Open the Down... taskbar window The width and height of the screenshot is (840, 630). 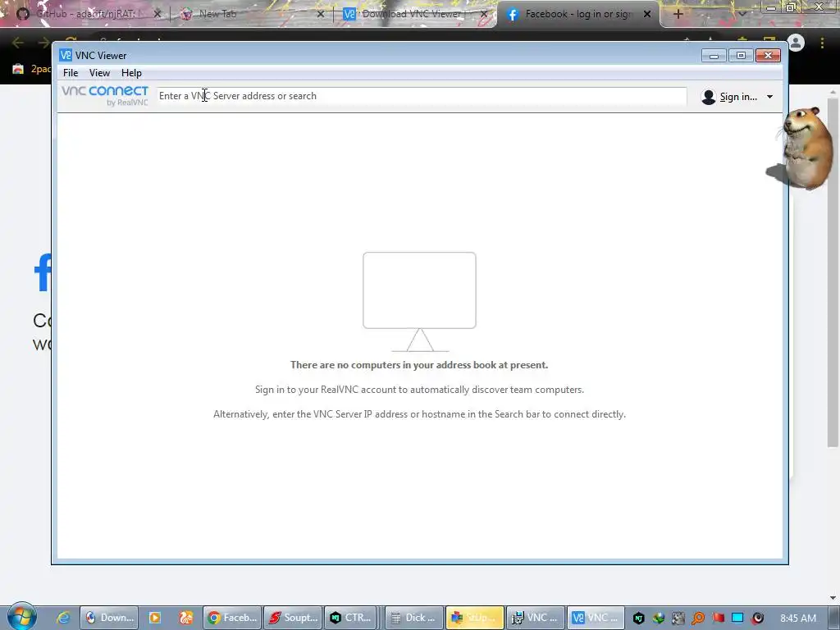point(109,618)
